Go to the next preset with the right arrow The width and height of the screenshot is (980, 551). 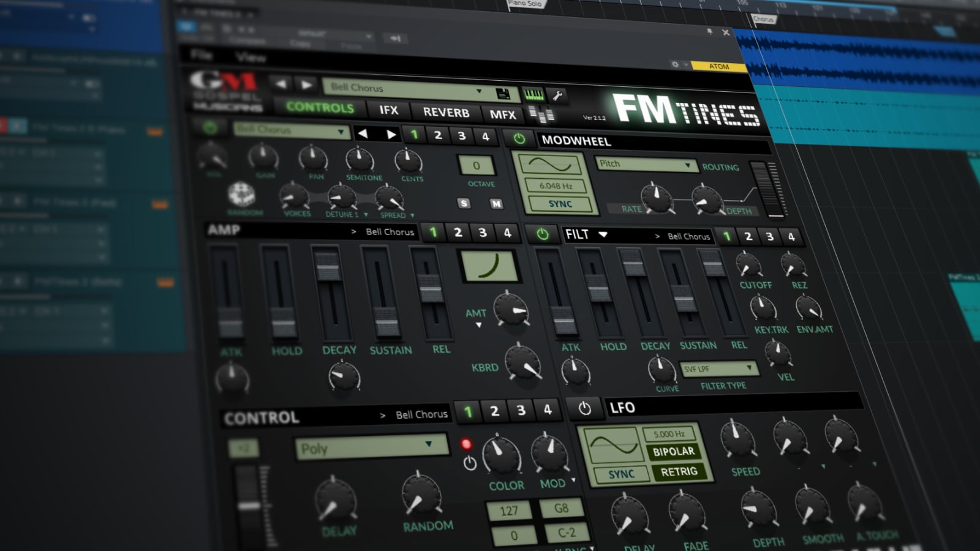(x=306, y=84)
